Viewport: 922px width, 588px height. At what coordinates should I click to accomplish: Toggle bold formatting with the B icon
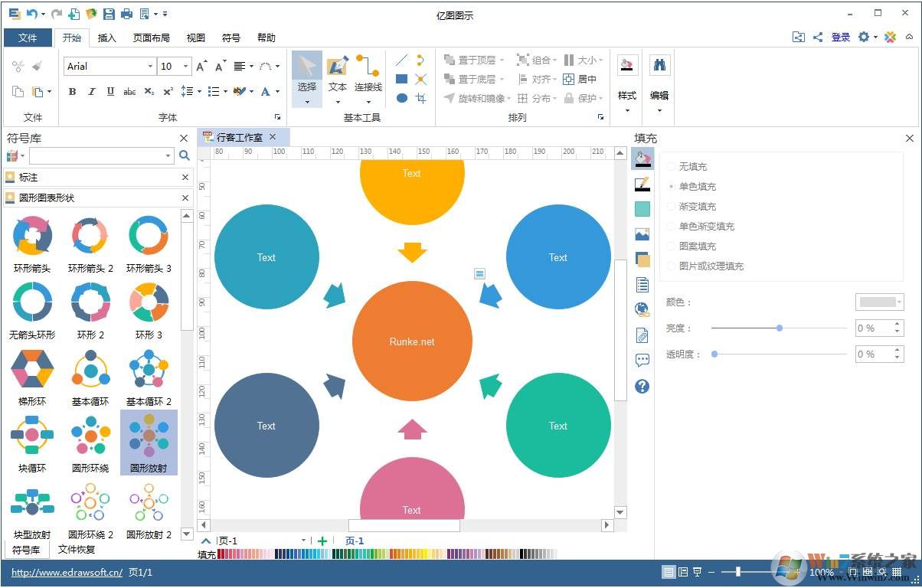click(72, 91)
